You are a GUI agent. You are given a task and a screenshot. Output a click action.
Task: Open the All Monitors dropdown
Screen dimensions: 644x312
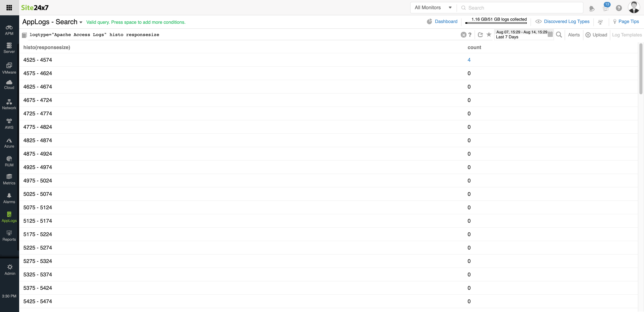point(433,7)
